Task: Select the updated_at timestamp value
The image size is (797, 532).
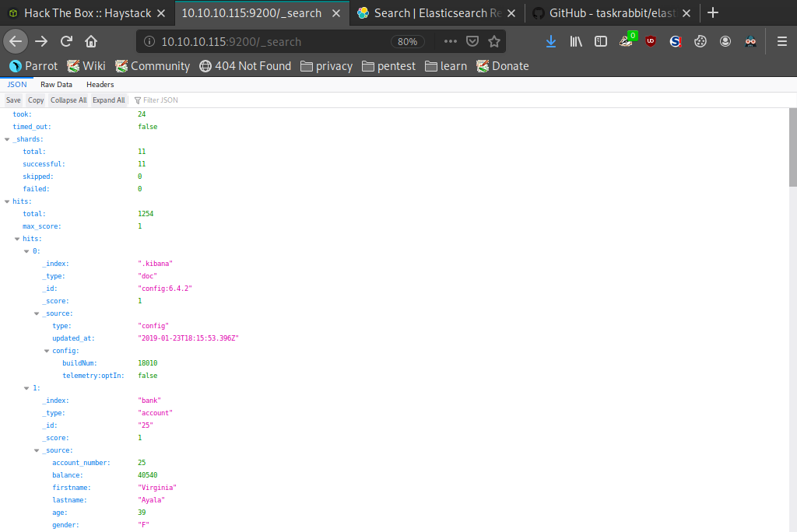Action: pos(188,338)
